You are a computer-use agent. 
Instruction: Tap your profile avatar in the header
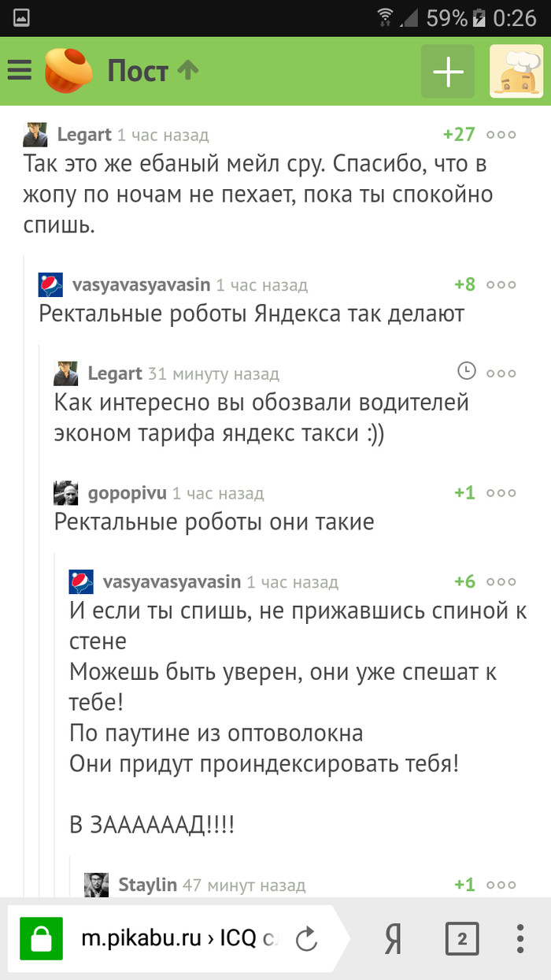[x=517, y=69]
